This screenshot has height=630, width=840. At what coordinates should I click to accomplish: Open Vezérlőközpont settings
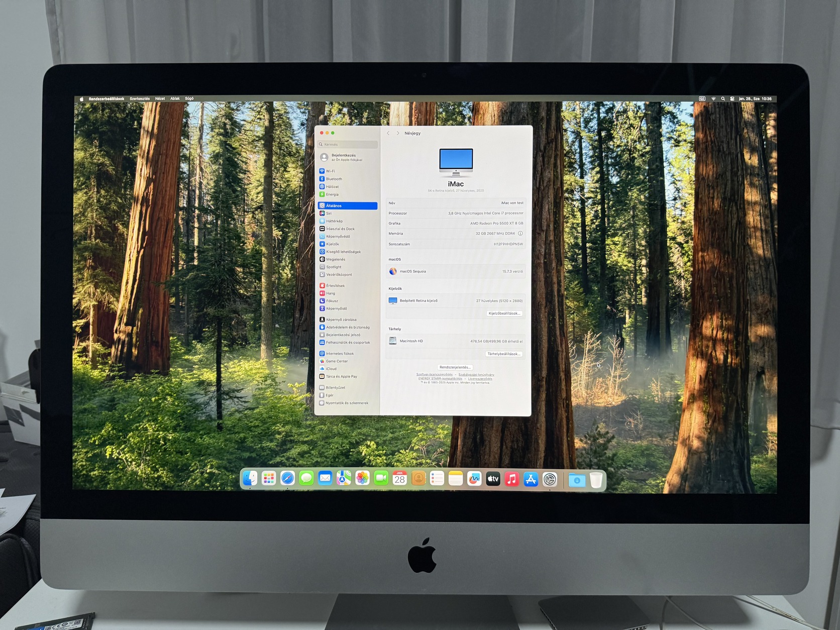coord(348,275)
